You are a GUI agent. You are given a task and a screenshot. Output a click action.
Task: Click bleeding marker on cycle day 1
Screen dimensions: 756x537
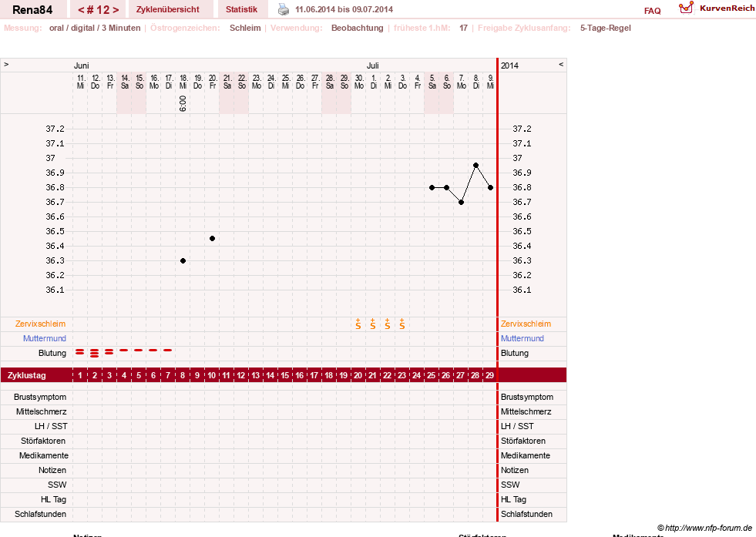click(x=80, y=352)
